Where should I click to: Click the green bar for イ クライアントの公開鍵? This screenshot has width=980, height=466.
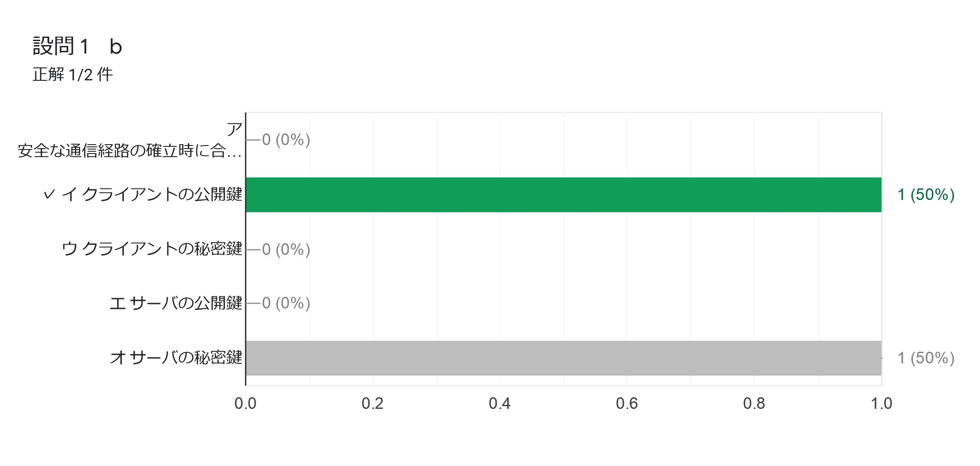click(x=564, y=195)
